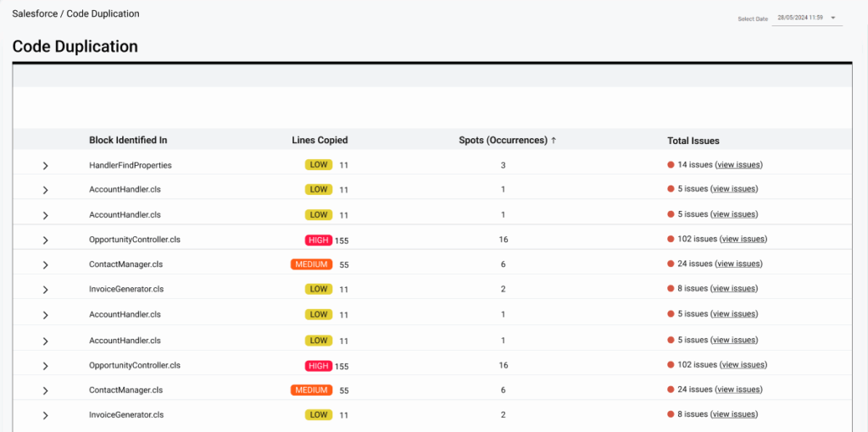This screenshot has width=868, height=432.
Task: Open view issues for first 102 issues
Action: [x=743, y=240]
